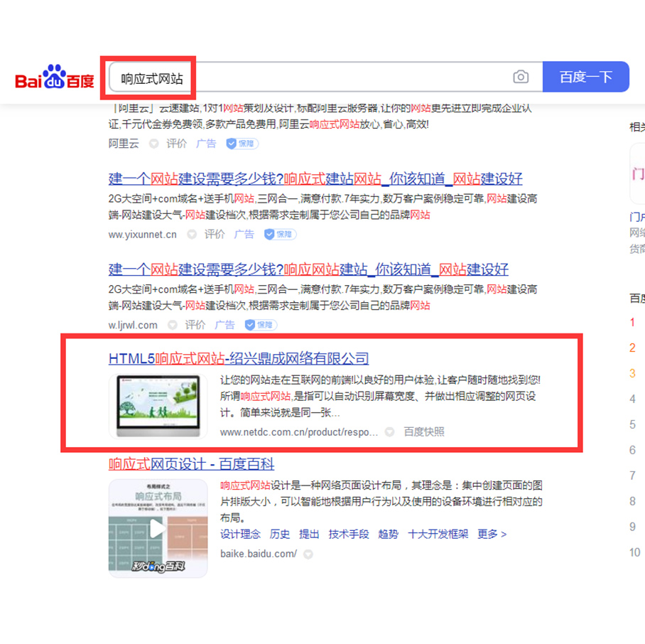The height and width of the screenshot is (644, 645).
Task: Click the 阿里云 source name
Action: point(124,144)
